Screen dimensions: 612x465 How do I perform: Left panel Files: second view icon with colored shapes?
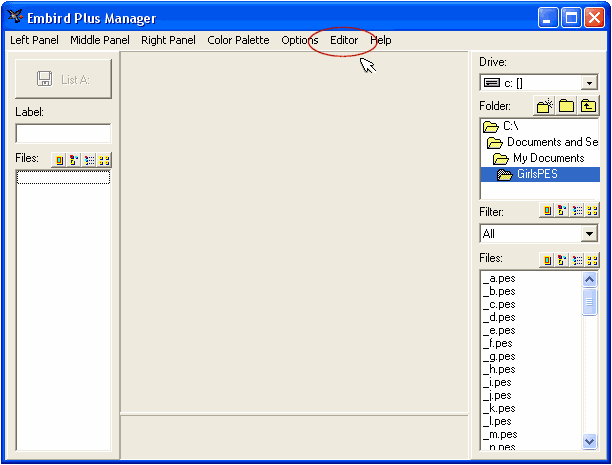[x=74, y=160]
